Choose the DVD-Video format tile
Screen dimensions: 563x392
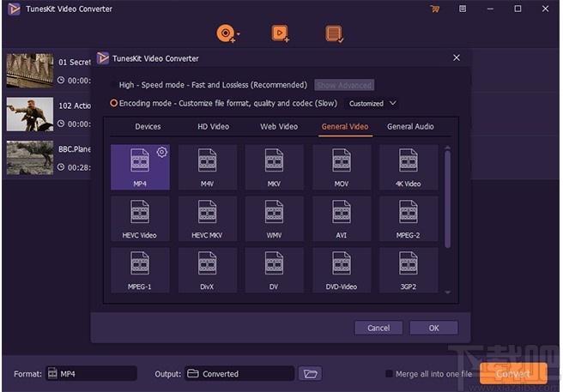tap(341, 270)
